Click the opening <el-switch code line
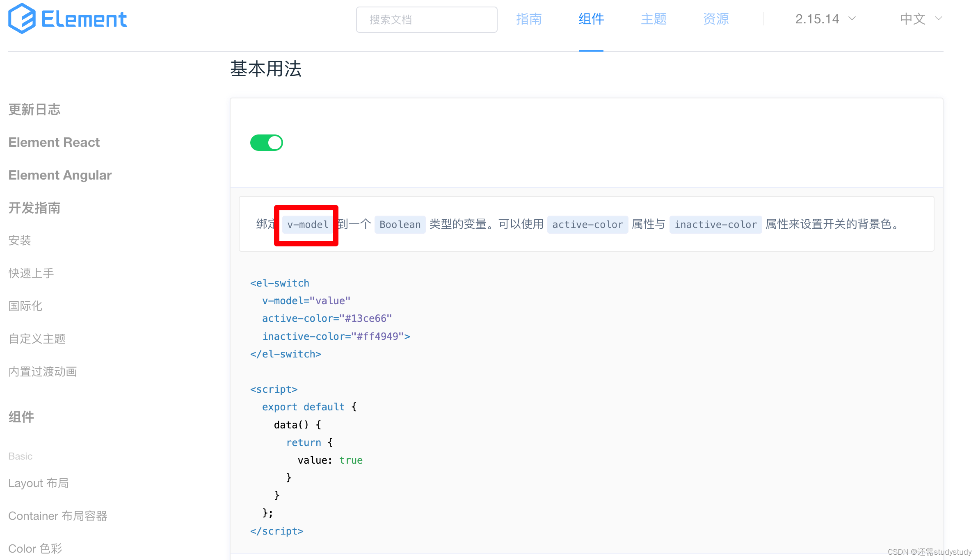978x560 pixels. coord(280,283)
